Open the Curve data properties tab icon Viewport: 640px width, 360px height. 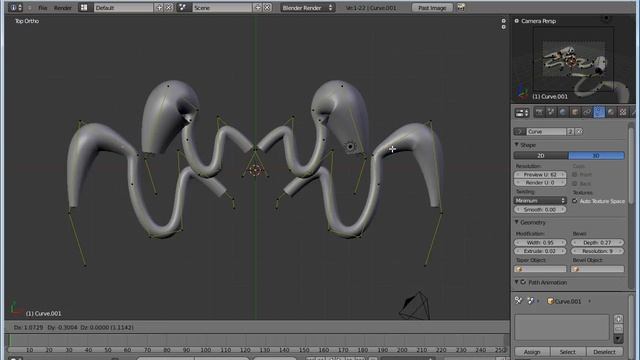pyautogui.click(x=599, y=112)
